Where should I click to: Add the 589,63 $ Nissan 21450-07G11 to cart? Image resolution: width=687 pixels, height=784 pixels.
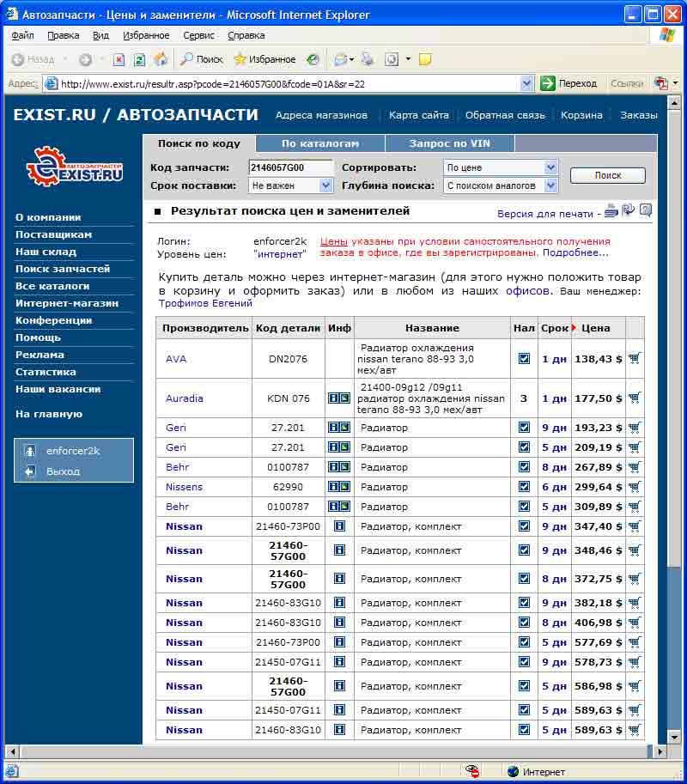click(x=635, y=710)
